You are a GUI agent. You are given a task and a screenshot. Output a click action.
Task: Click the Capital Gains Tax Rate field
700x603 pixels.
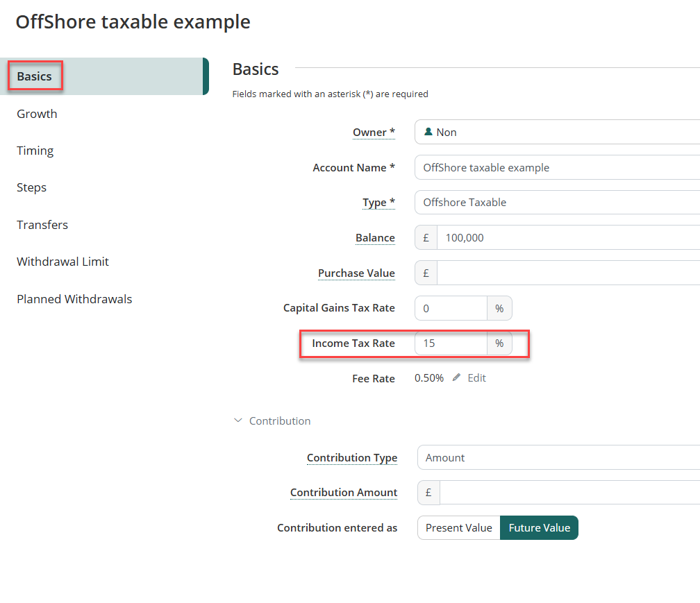(451, 308)
